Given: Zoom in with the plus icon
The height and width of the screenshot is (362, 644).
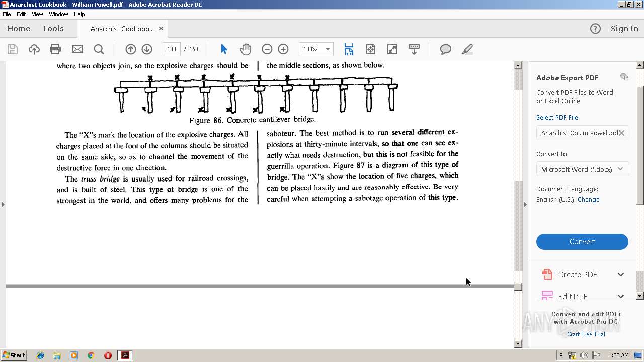Looking at the screenshot, I should pyautogui.click(x=283, y=49).
